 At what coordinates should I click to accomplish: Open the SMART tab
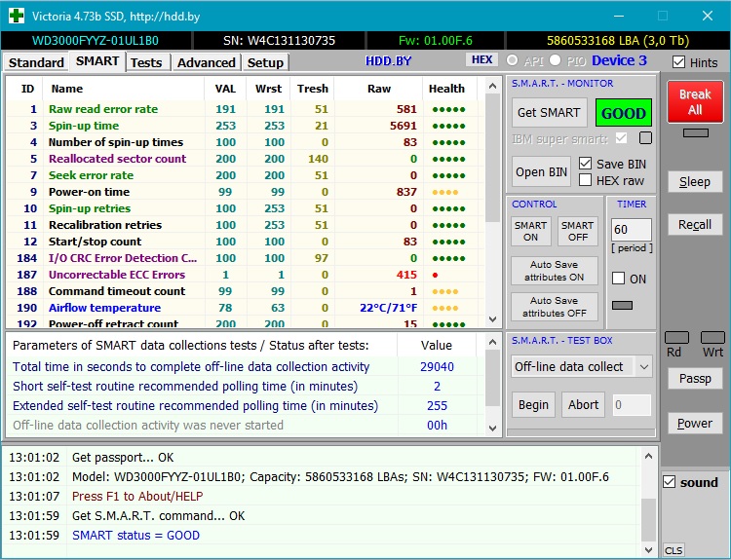[x=97, y=61]
